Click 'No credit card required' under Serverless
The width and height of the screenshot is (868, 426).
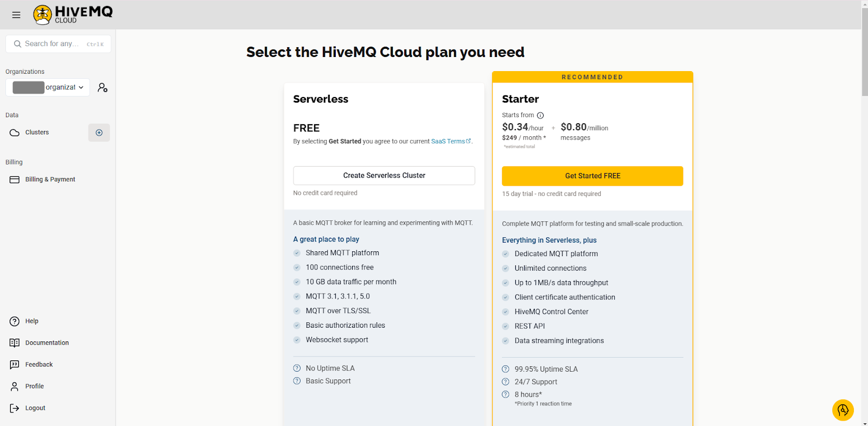[x=325, y=193]
